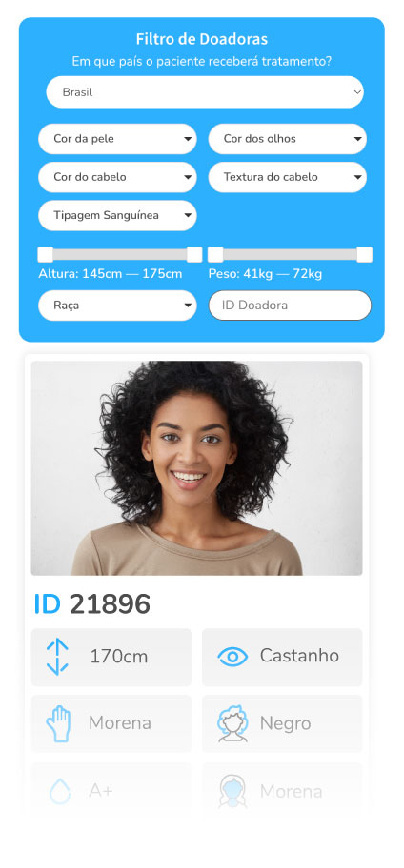Click the hair icon next to Negro

click(x=232, y=723)
